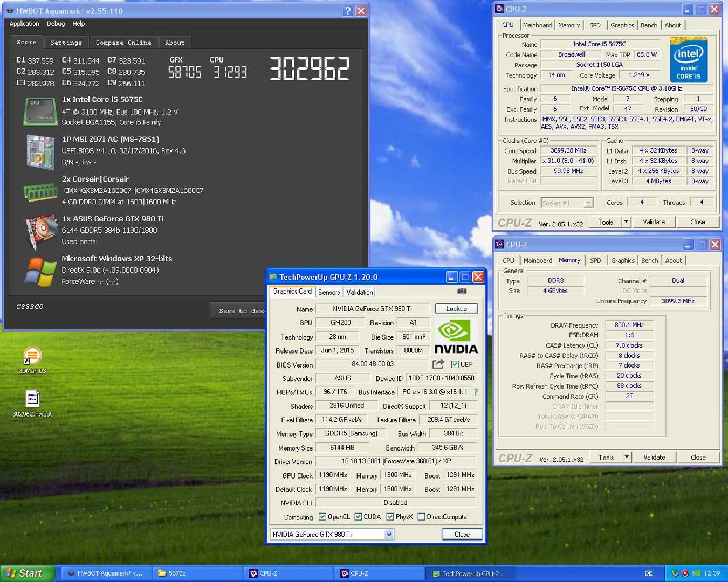Click the Windows logo icon in Aquamark
Viewport: 728px width, 582px height.
point(40,272)
